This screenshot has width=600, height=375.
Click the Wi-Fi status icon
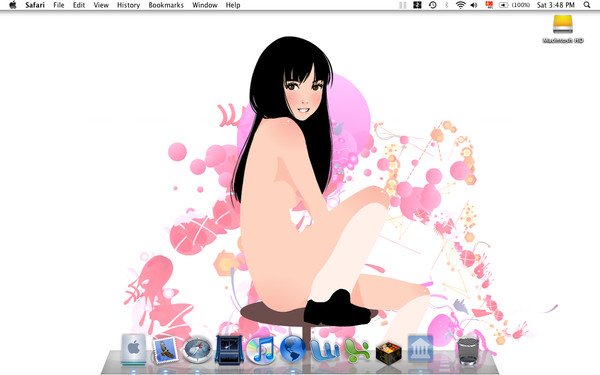coord(460,5)
